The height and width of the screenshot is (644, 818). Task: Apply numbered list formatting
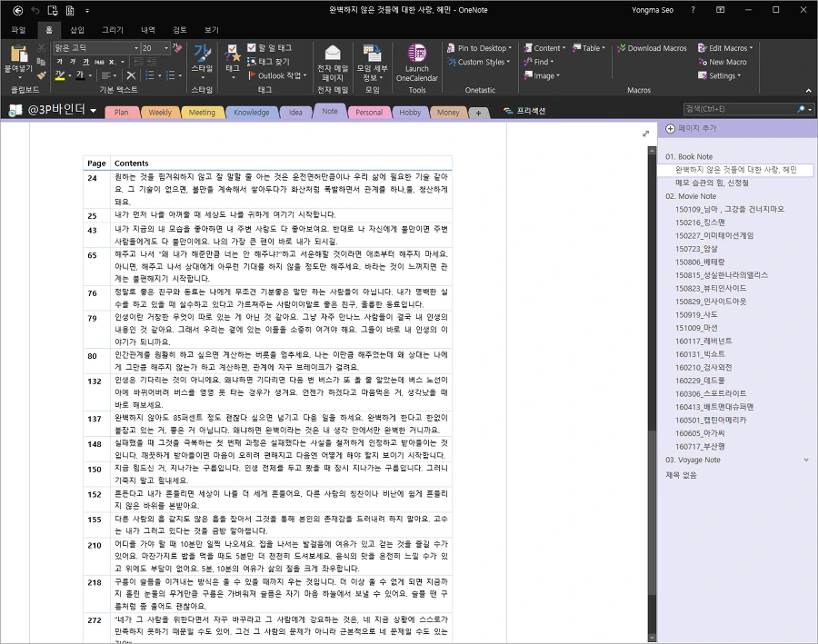click(x=170, y=75)
